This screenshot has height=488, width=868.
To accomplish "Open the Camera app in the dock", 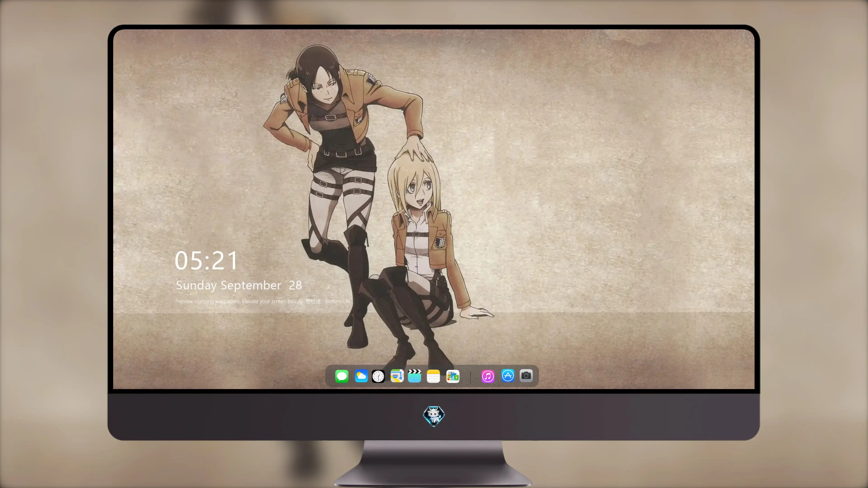I will pos(526,376).
